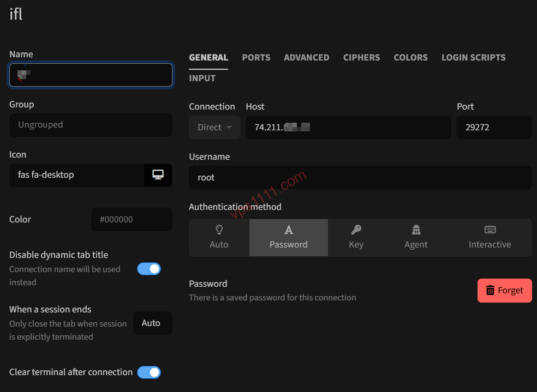
Task: Click the 'Authentication method' label
Action: [x=235, y=207]
